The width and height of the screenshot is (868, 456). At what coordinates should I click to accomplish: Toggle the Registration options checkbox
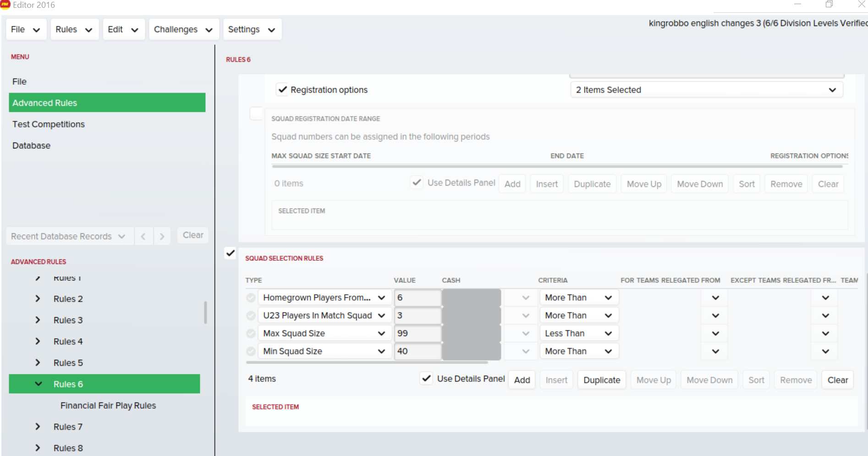coord(282,89)
